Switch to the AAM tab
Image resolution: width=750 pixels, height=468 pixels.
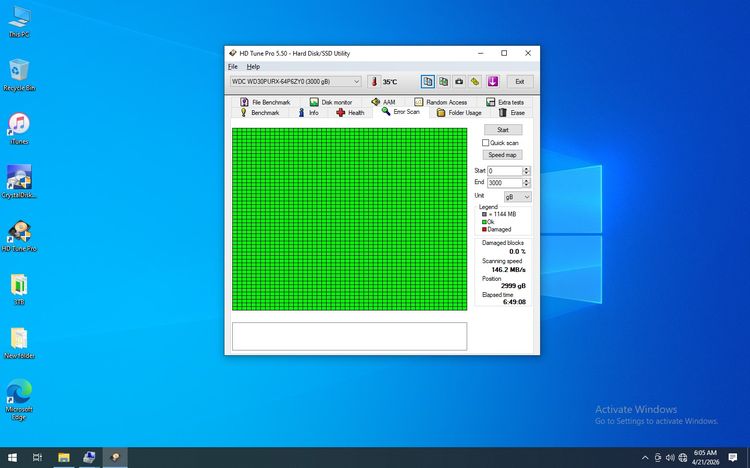point(384,102)
